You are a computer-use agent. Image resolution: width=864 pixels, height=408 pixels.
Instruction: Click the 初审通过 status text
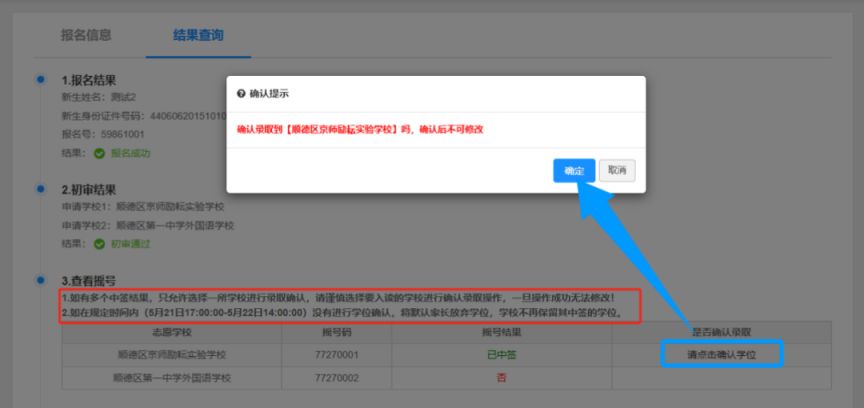131,244
